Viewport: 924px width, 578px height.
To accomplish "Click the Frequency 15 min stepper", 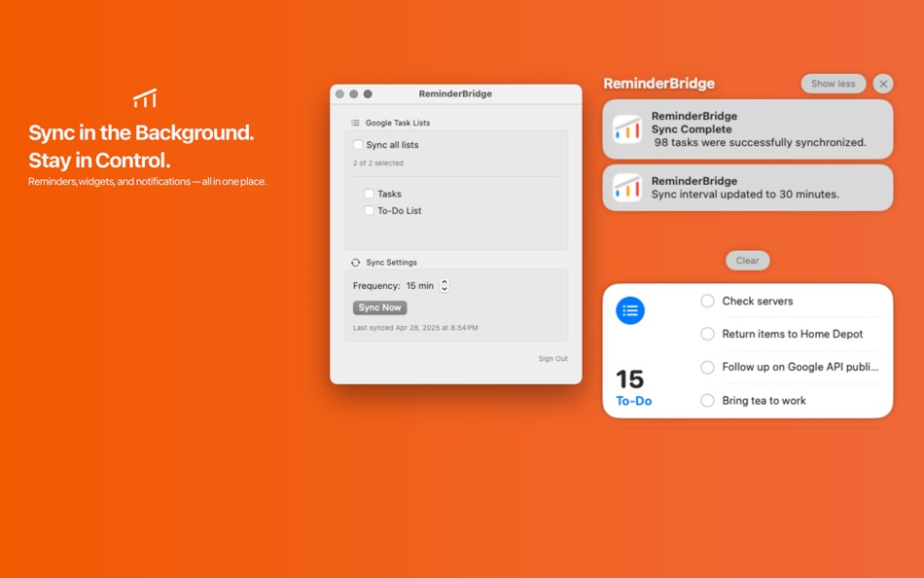I will 444,285.
